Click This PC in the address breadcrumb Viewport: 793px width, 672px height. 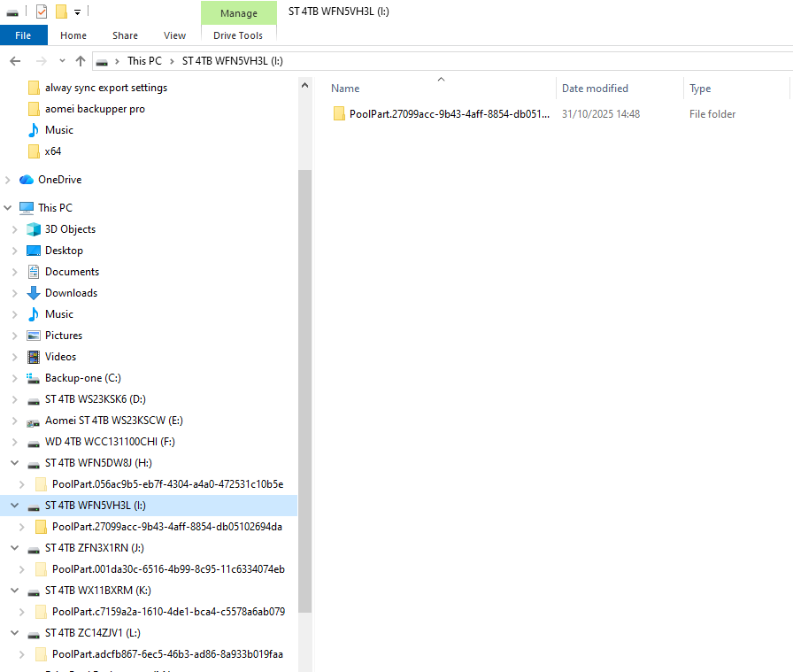[144, 61]
